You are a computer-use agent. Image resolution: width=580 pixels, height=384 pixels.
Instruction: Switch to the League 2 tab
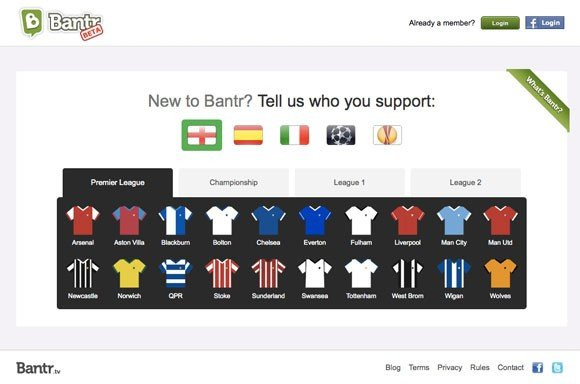tap(465, 182)
